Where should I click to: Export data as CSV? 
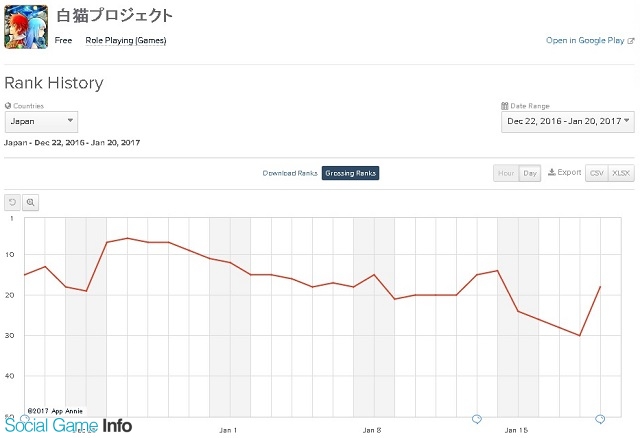(x=596, y=173)
